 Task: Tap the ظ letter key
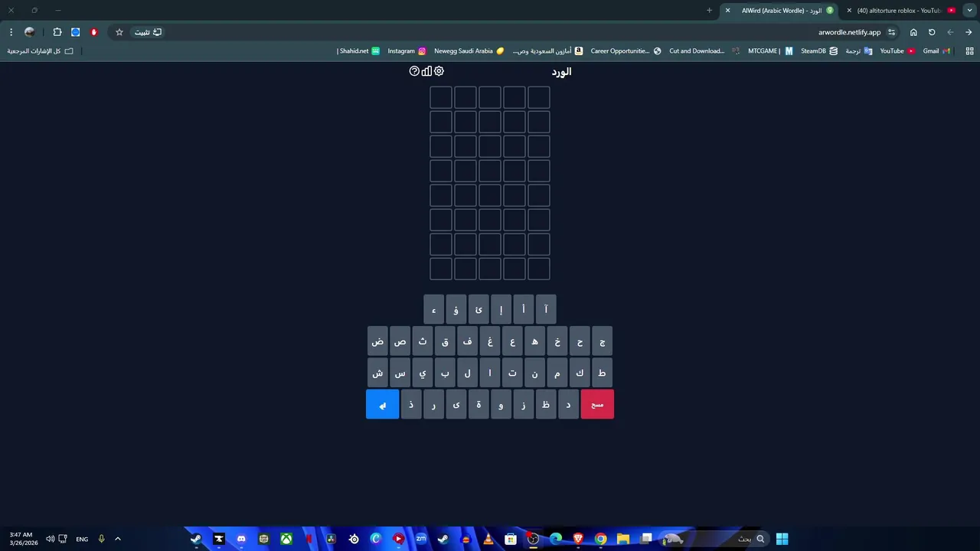point(546,404)
